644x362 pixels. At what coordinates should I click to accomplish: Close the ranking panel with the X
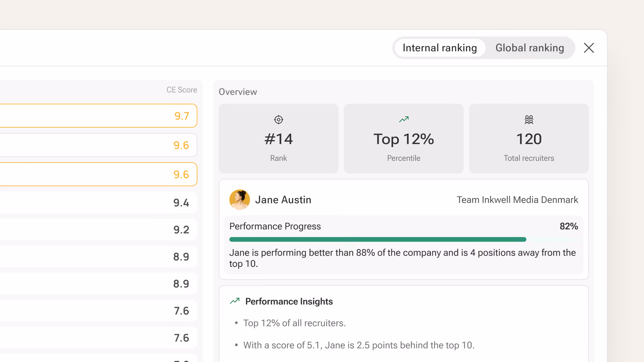(x=589, y=48)
